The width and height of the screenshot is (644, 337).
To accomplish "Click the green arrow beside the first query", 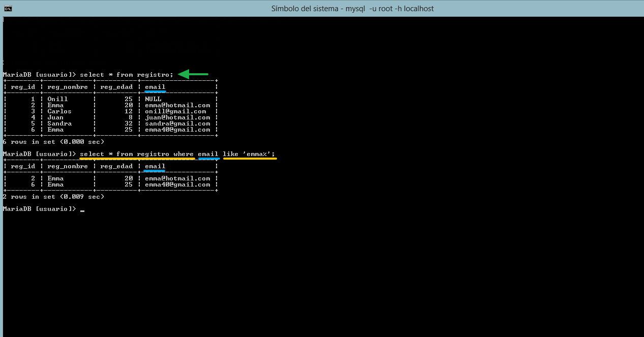I will 193,75.
